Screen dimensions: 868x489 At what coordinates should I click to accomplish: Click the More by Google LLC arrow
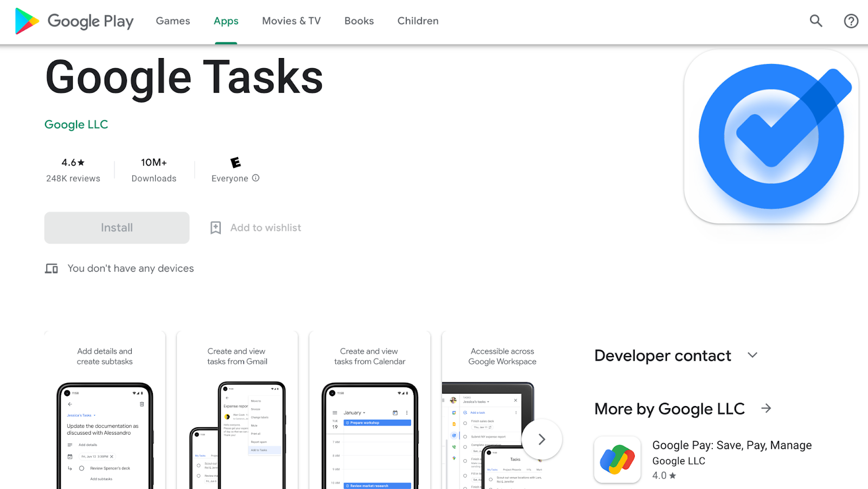[x=766, y=408]
